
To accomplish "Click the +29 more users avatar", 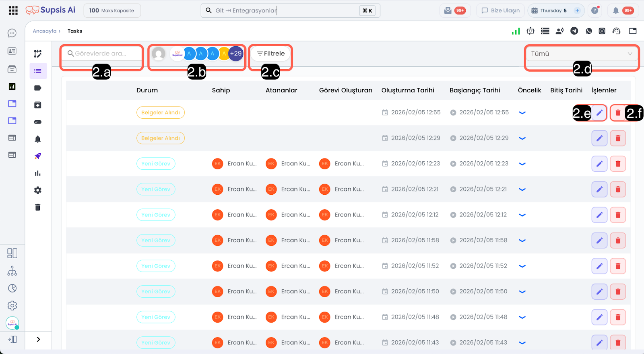I will click(x=236, y=54).
